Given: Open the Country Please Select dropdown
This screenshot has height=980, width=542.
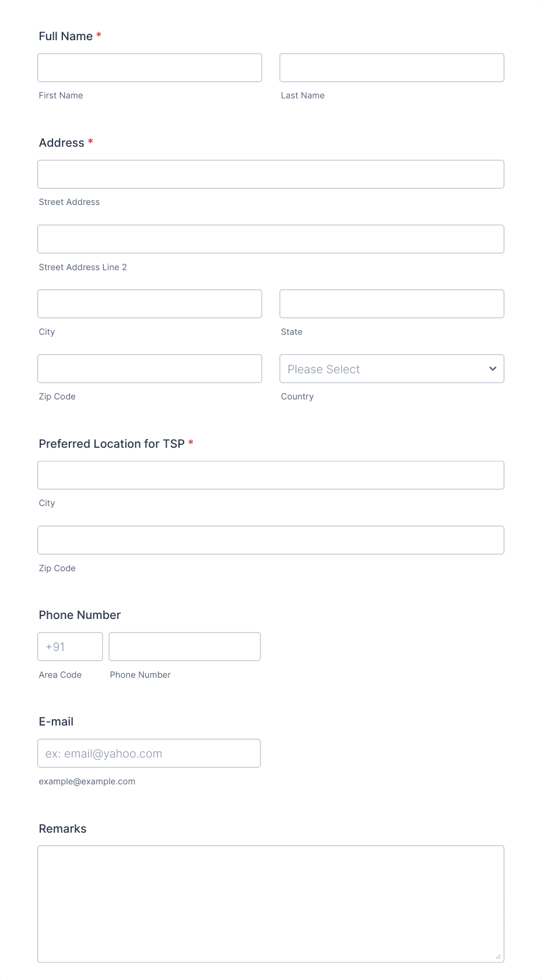Looking at the screenshot, I should click(392, 369).
